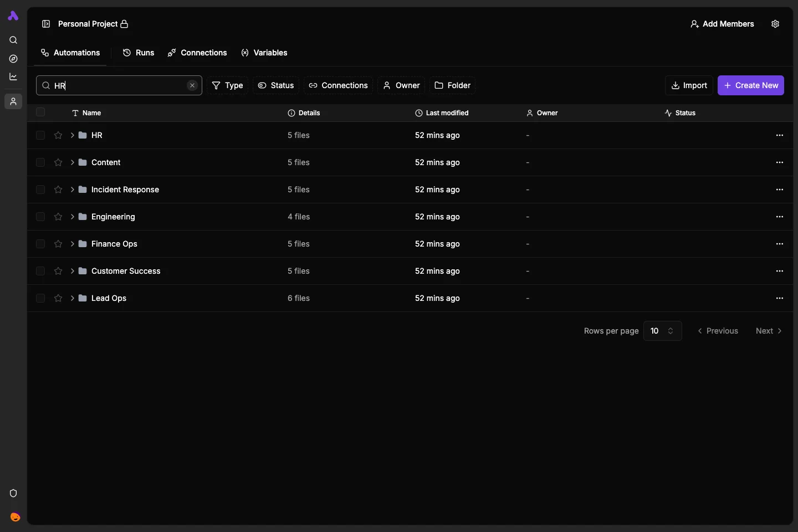
Task: Open the compass explore icon in the sidebar
Action: 13,59
